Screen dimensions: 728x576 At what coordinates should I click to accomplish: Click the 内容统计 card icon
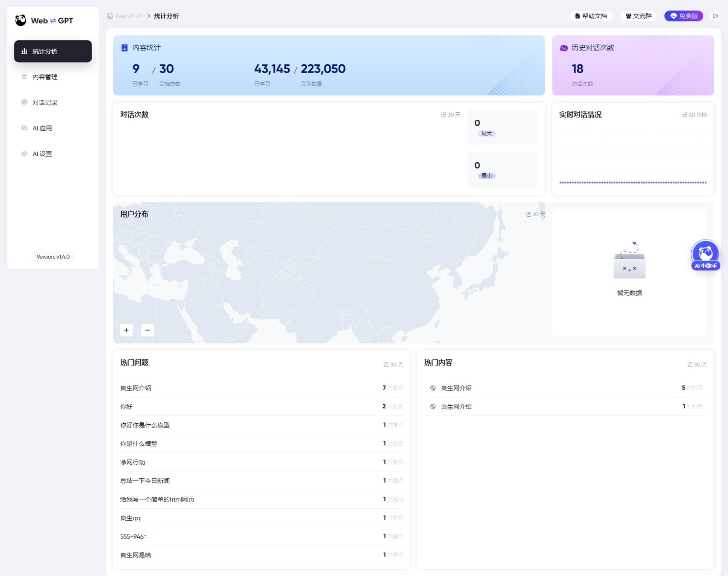125,48
